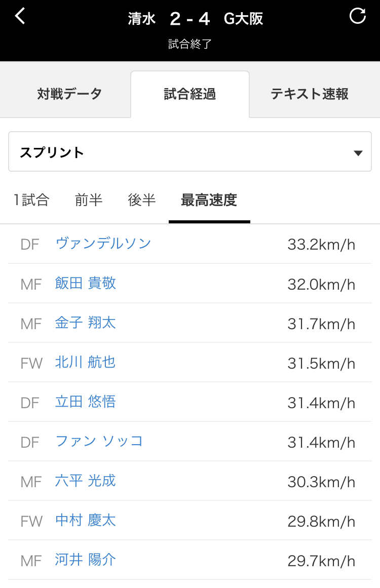
Task: Open the スプリント dropdown arrow
Action: coord(358,153)
